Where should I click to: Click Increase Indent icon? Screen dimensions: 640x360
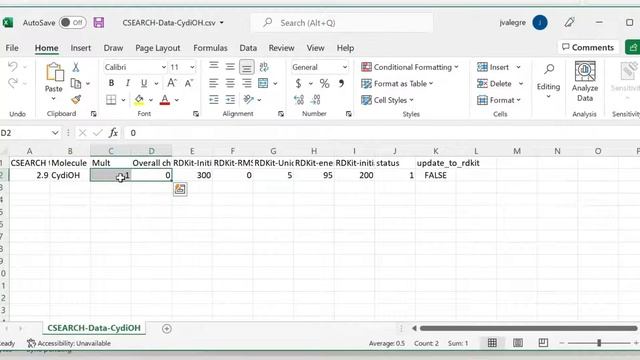230,100
